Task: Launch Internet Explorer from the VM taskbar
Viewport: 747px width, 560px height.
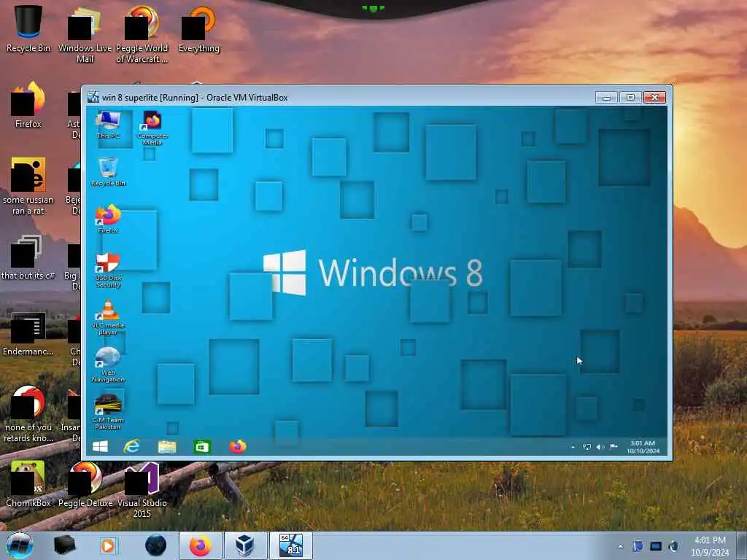Action: 131,447
